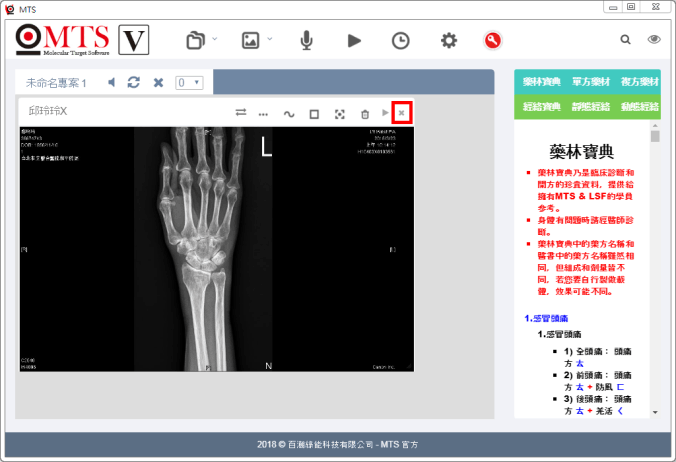Click the focus target icon in image panel
Image resolution: width=676 pixels, height=462 pixels.
340,114
